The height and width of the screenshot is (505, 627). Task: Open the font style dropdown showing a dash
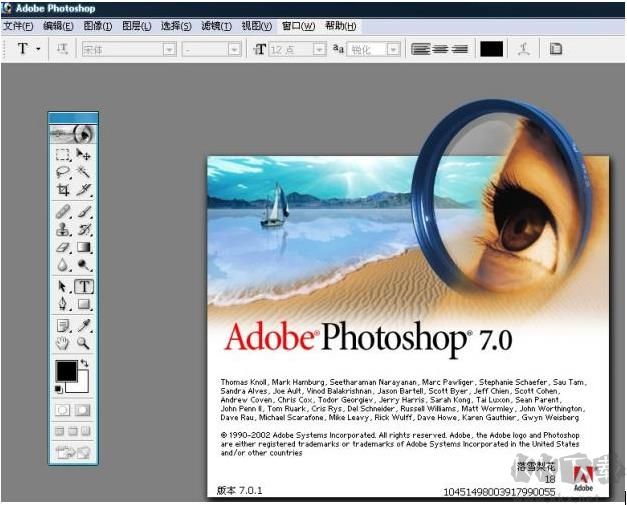[234, 50]
